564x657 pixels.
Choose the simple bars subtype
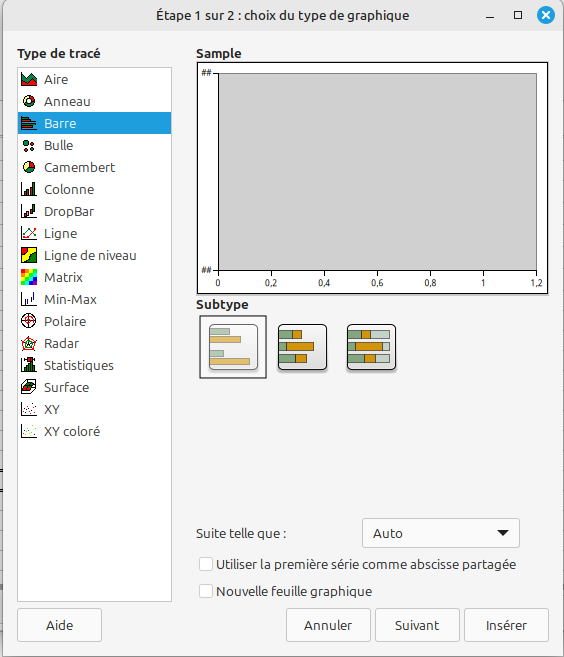(233, 347)
